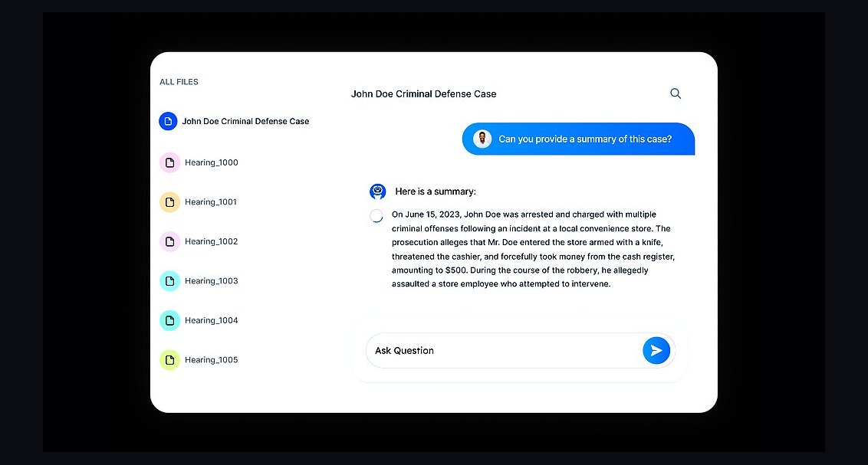Click the search magnifier icon
This screenshot has height=465, width=868.
[676, 93]
